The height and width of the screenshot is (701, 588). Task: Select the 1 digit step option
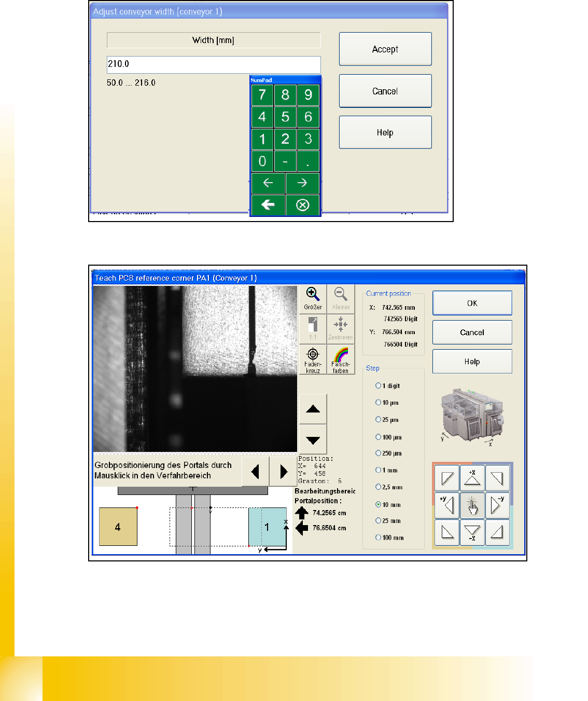tap(388, 386)
